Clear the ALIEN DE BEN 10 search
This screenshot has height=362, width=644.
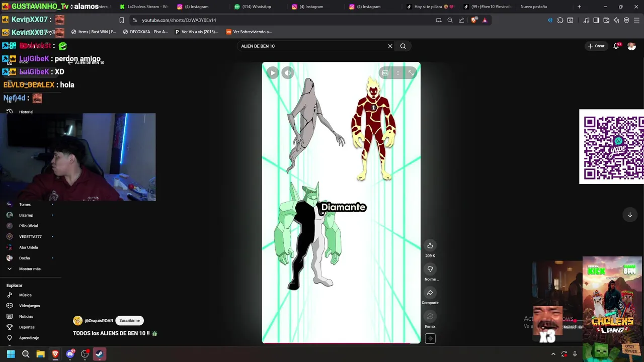tap(390, 46)
